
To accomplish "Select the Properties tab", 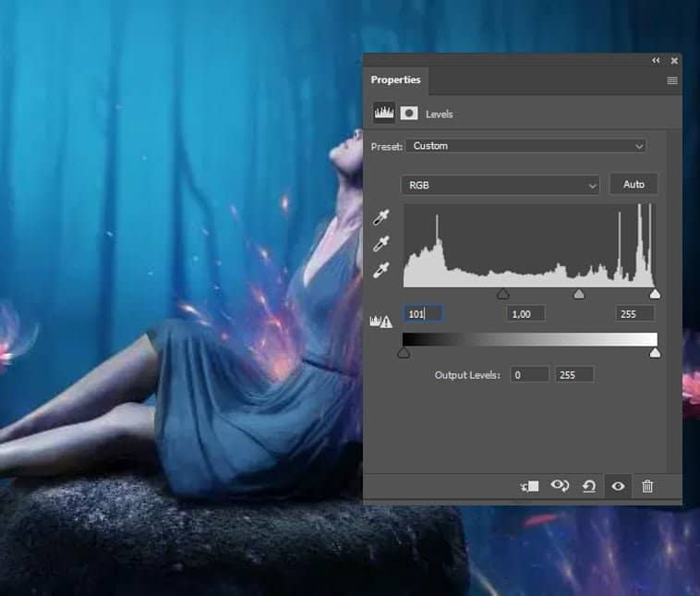I will coord(395,80).
